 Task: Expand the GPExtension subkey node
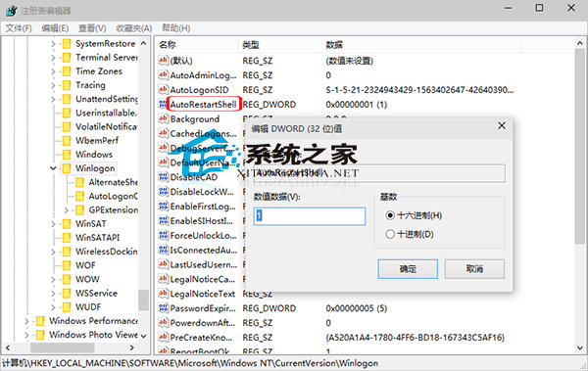tap(67, 210)
